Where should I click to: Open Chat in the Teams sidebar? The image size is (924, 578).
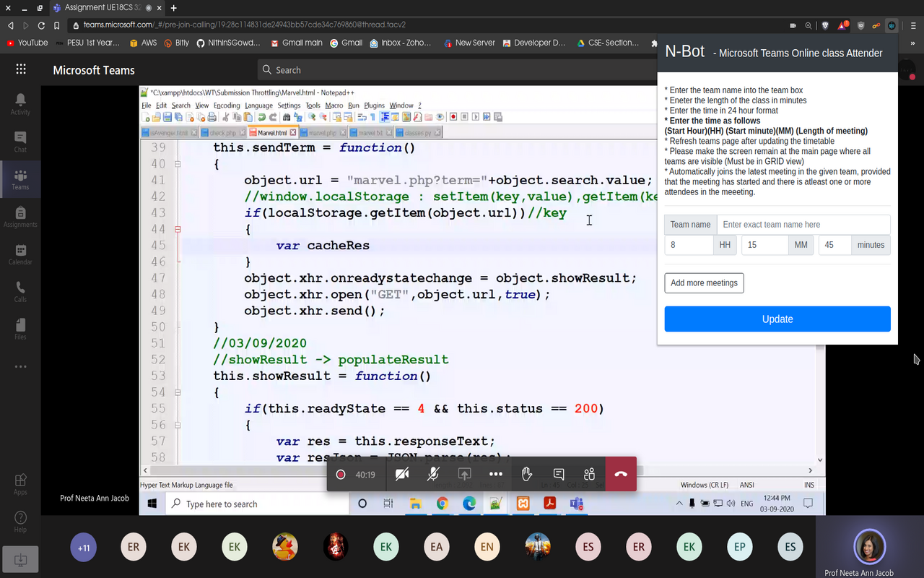click(x=20, y=141)
